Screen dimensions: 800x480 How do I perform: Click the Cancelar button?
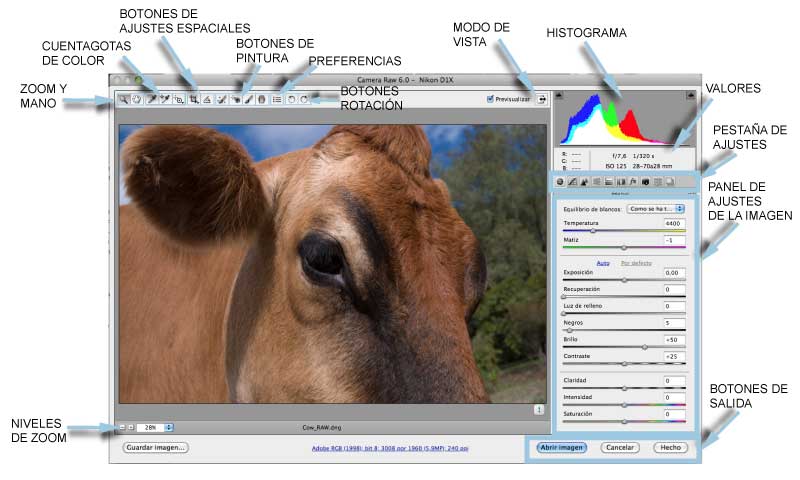(x=619, y=447)
